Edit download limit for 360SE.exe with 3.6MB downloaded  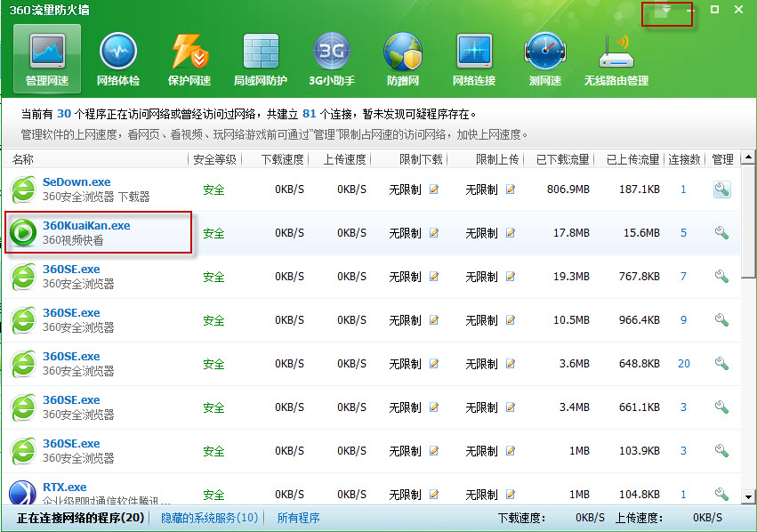(434, 364)
